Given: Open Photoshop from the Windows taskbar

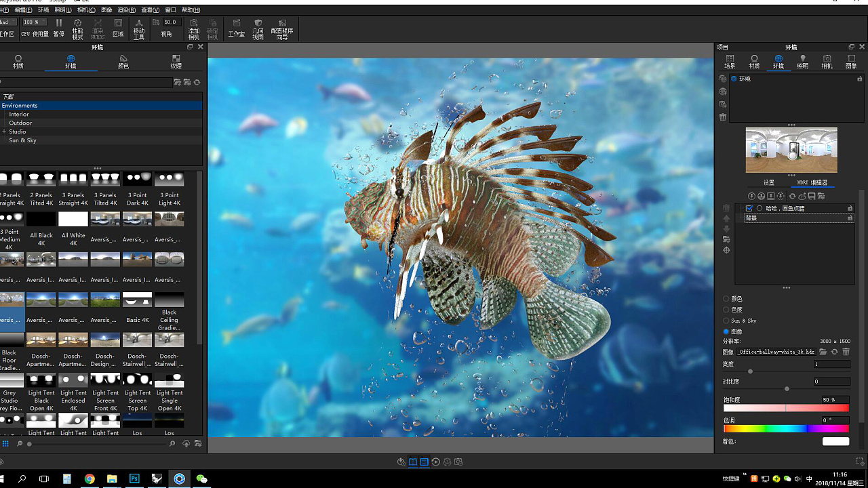Looking at the screenshot, I should pyautogui.click(x=134, y=479).
